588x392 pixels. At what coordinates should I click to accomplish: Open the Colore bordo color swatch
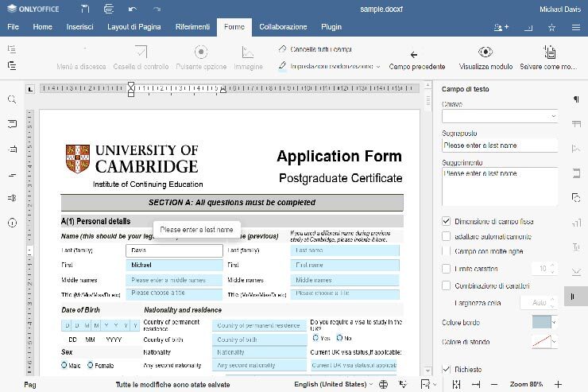[x=544, y=322]
